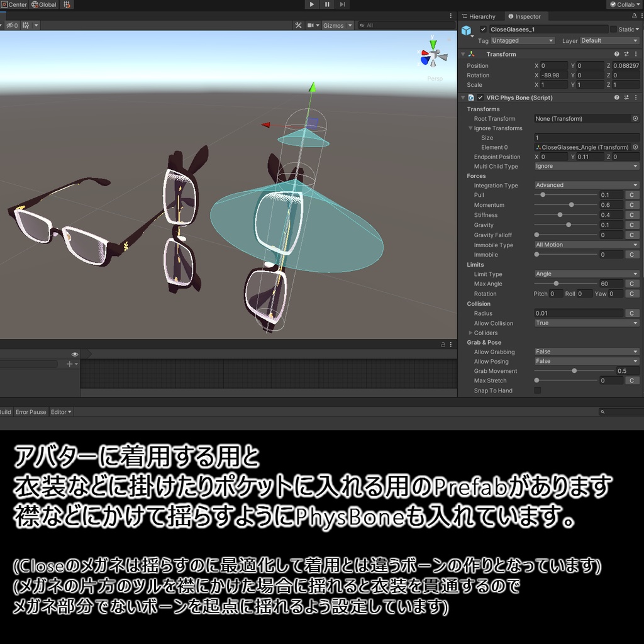Click the scene search field
The height and width of the screenshot is (644, 644).
tap(406, 25)
